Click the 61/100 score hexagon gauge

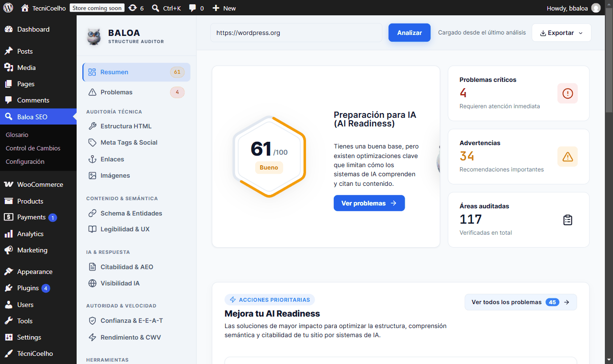[x=269, y=156]
